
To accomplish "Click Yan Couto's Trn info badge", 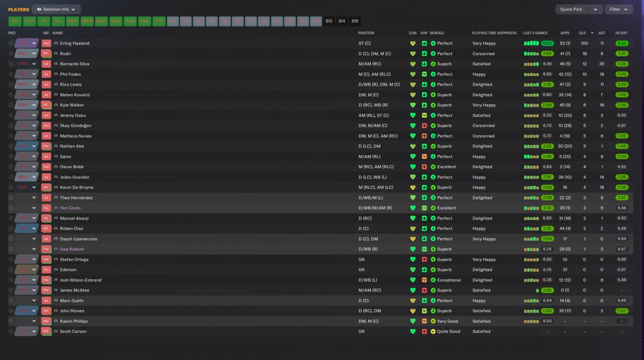I will pos(46,208).
